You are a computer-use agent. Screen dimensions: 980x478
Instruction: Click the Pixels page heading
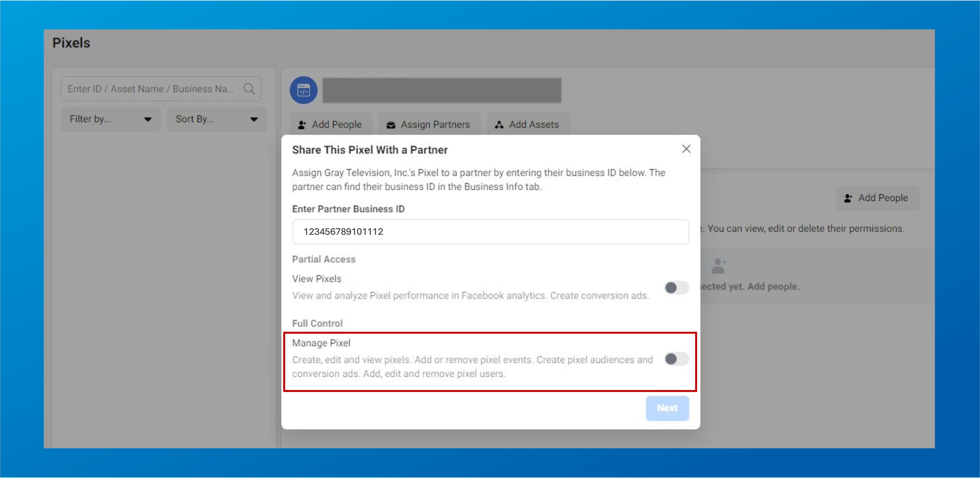[x=71, y=42]
